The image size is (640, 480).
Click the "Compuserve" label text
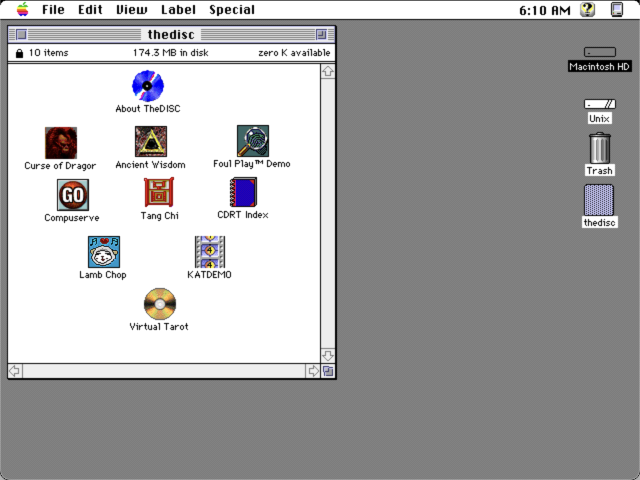[72, 218]
